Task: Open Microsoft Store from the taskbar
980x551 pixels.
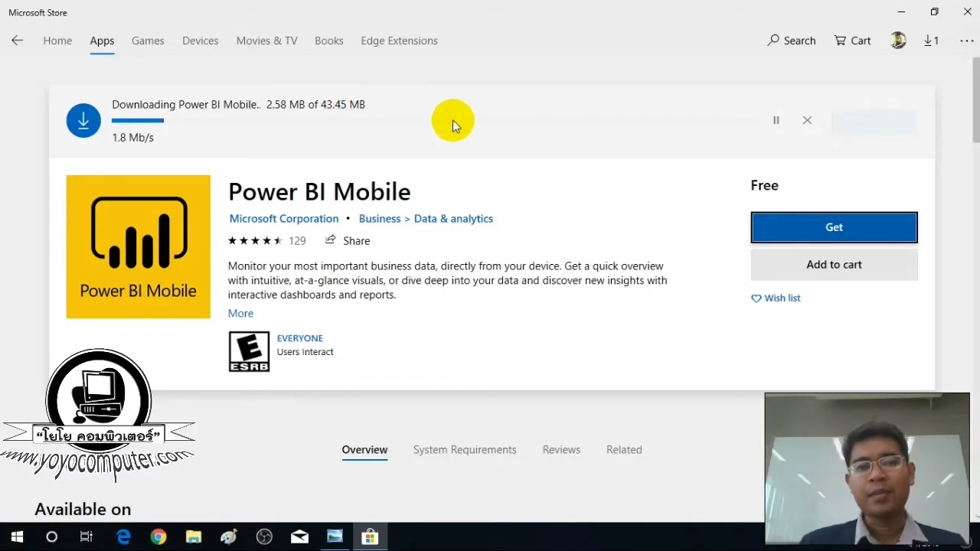Action: (x=370, y=536)
